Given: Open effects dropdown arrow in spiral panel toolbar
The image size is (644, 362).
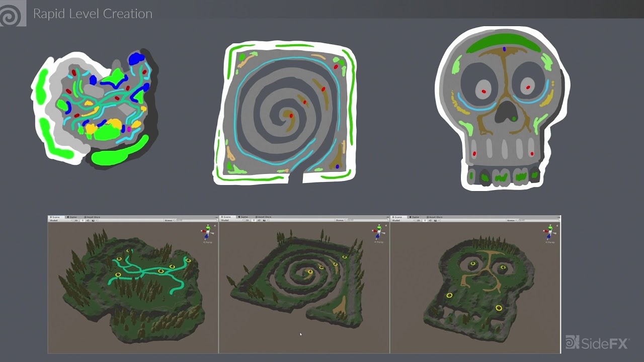Looking at the screenshot, I should 268,220.
